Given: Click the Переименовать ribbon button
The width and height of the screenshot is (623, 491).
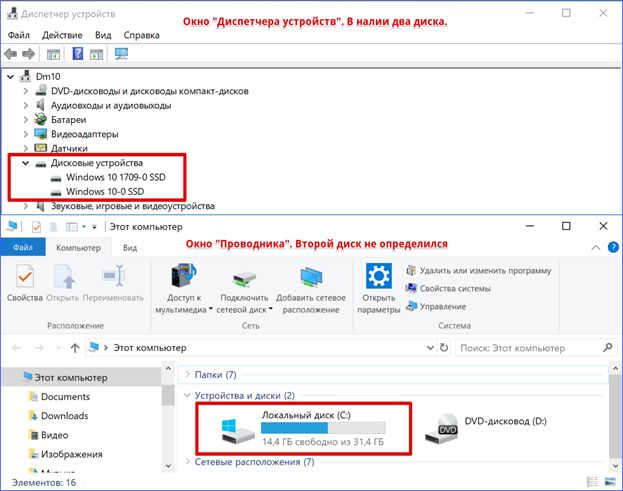Looking at the screenshot, I should pos(113,283).
